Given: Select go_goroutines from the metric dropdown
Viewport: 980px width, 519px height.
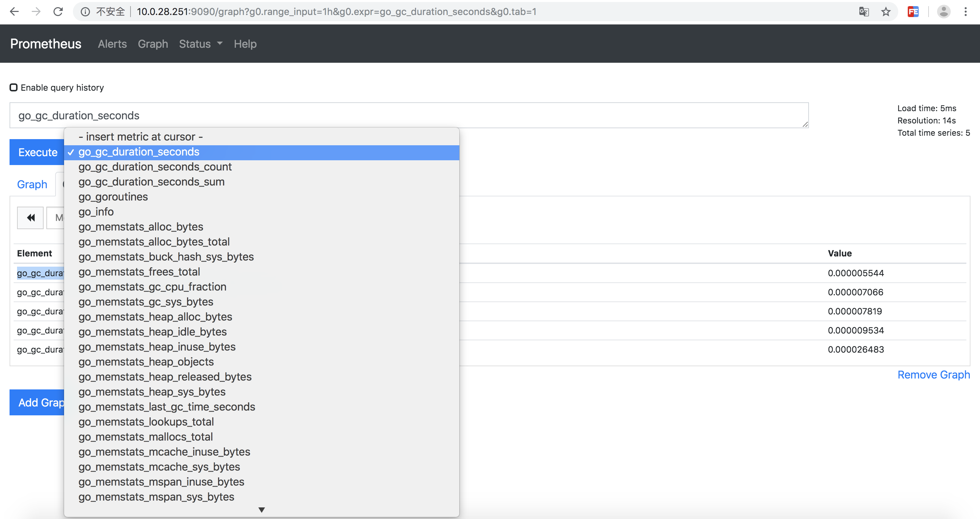Looking at the screenshot, I should point(113,197).
